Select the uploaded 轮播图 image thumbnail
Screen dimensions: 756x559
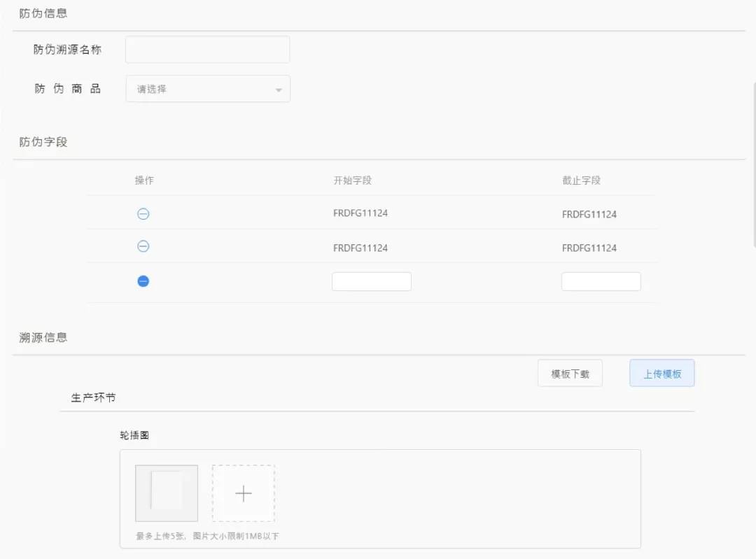point(166,493)
